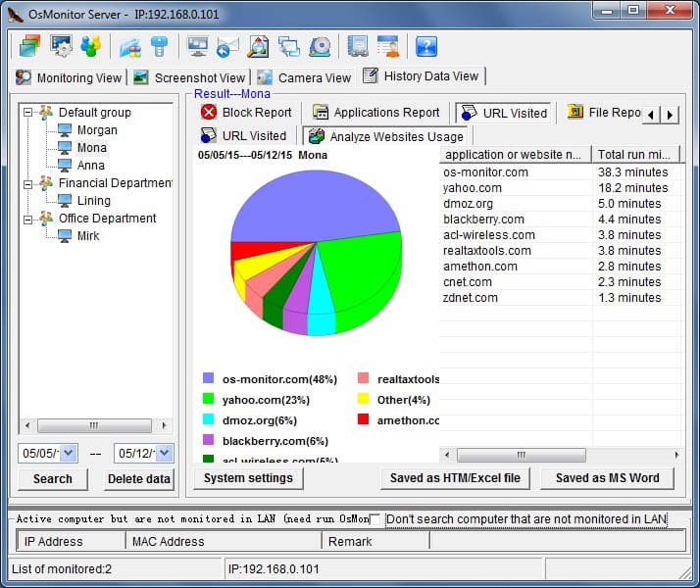The image size is (700, 588).
Task: Select the Analyze Websites Usage sub-tab
Action: [x=386, y=136]
